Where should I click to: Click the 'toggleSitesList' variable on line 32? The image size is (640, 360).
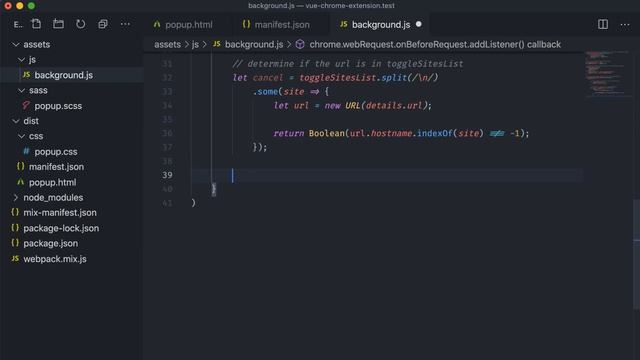click(x=337, y=78)
